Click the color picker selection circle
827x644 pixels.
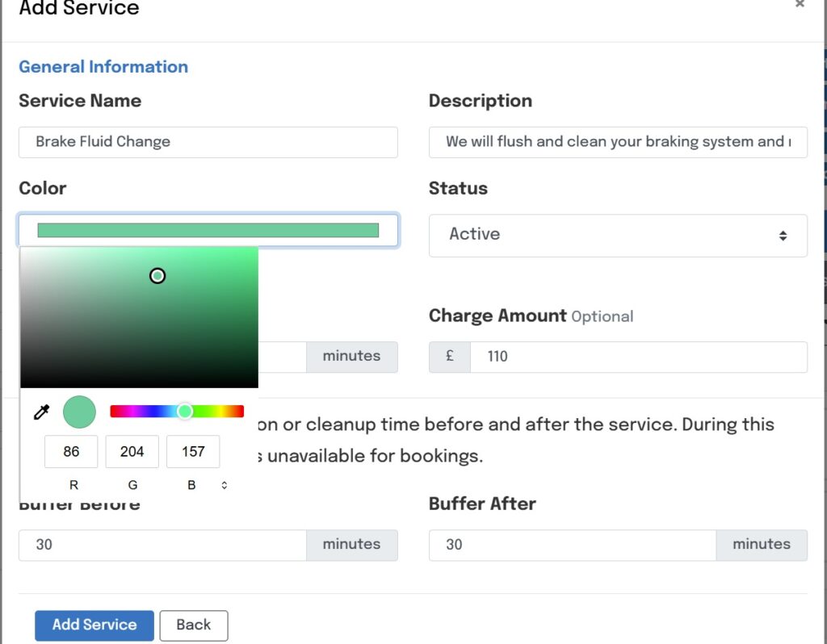(x=157, y=276)
